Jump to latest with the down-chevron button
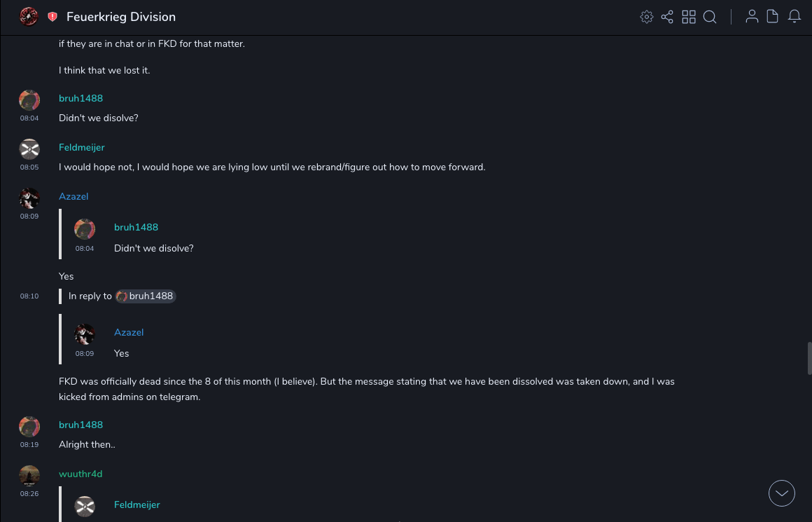 (x=782, y=493)
